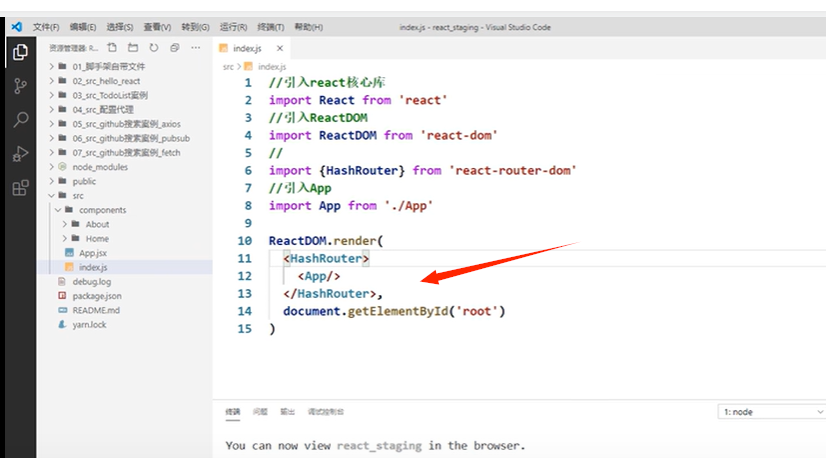Open the Extensions view
Screen dimensions: 826x458
tap(20, 188)
